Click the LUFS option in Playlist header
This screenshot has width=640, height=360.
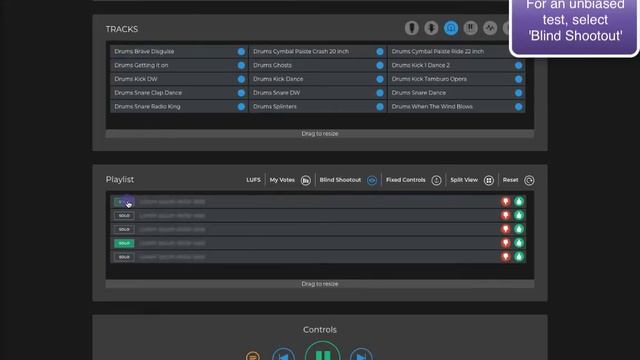(x=253, y=180)
